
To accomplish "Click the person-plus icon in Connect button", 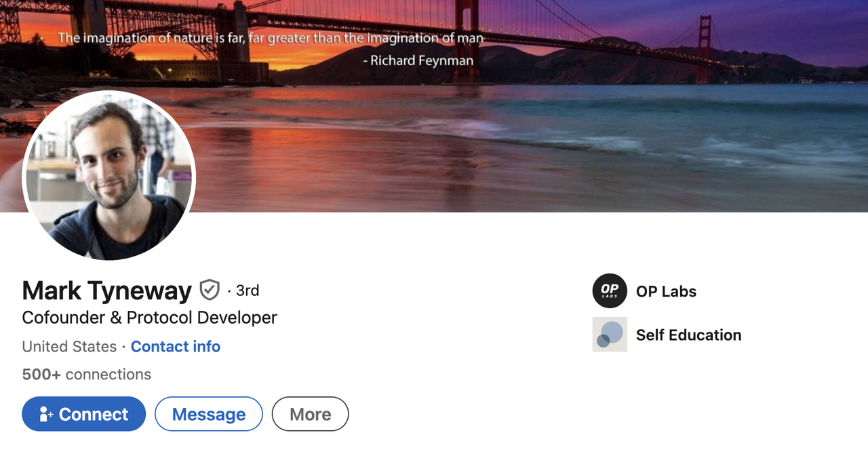I will pyautogui.click(x=46, y=414).
